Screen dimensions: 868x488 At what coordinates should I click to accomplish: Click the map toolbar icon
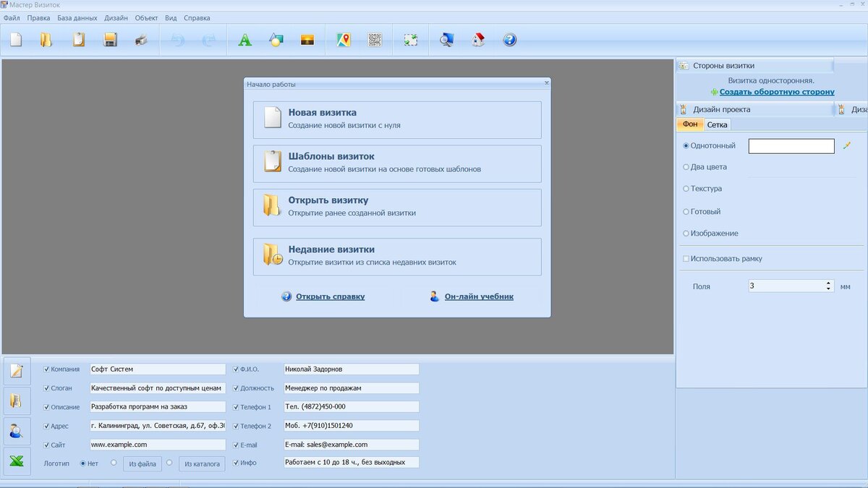tap(344, 40)
